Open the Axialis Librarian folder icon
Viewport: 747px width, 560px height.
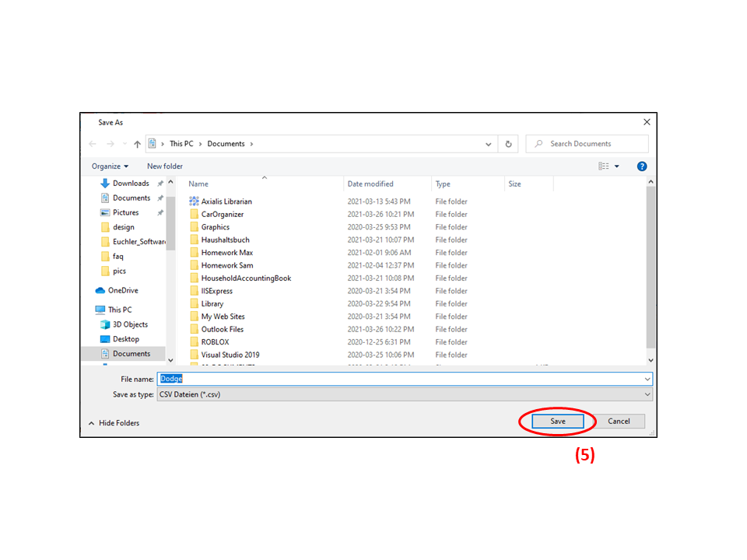[195, 201]
